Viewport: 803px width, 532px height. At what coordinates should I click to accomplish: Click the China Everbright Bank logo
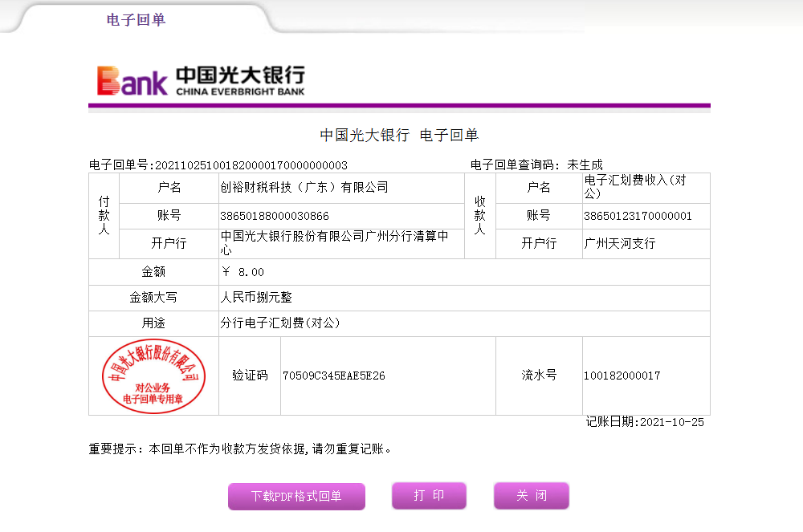pyautogui.click(x=201, y=80)
